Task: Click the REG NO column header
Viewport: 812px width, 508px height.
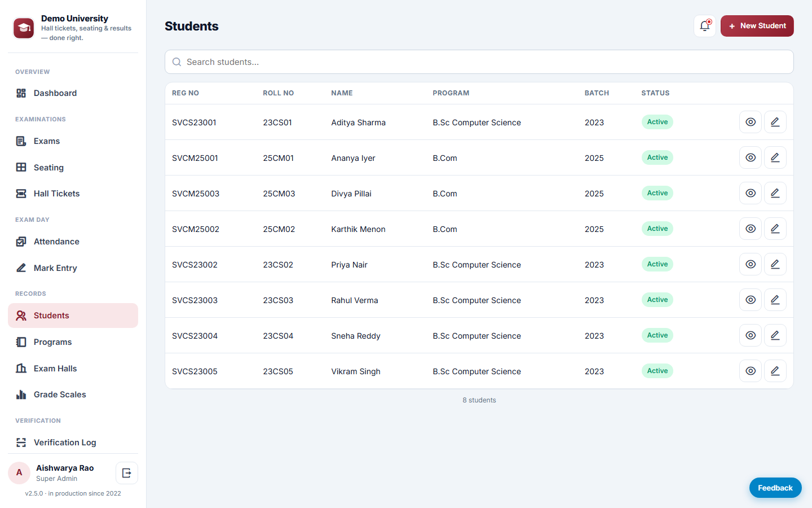Action: [x=186, y=93]
